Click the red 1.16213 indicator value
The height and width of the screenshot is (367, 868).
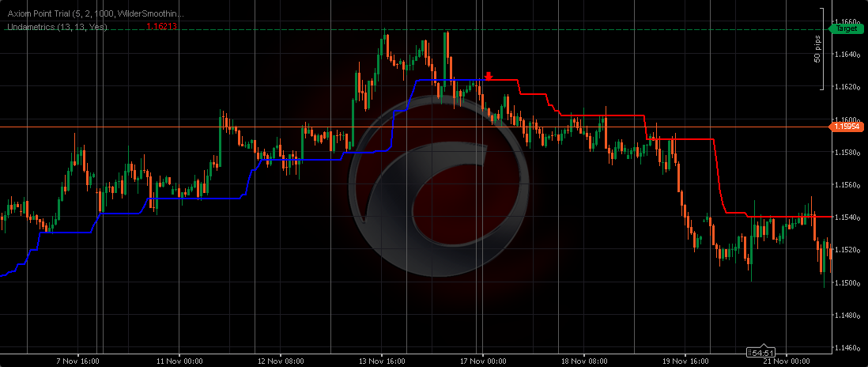point(161,27)
